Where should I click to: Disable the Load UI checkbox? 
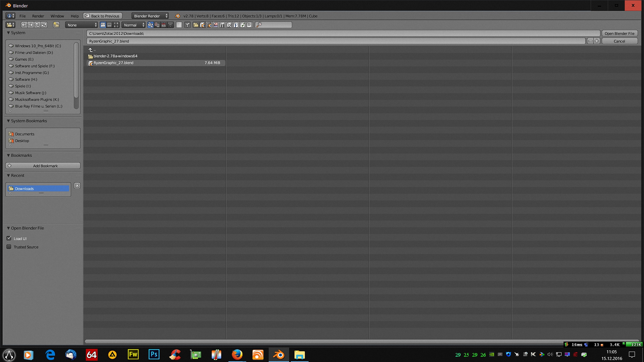coord(9,238)
